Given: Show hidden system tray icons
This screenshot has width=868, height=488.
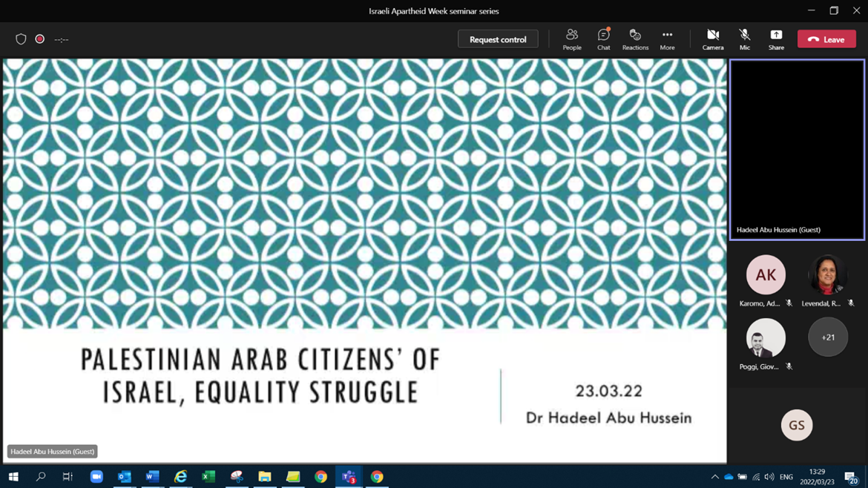Looking at the screenshot, I should [714, 476].
